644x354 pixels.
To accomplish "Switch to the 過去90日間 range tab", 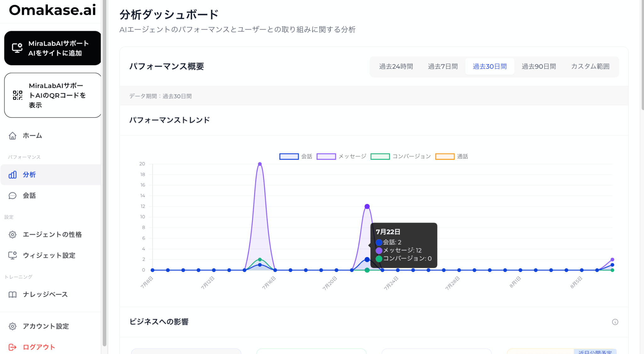I will coord(539,66).
